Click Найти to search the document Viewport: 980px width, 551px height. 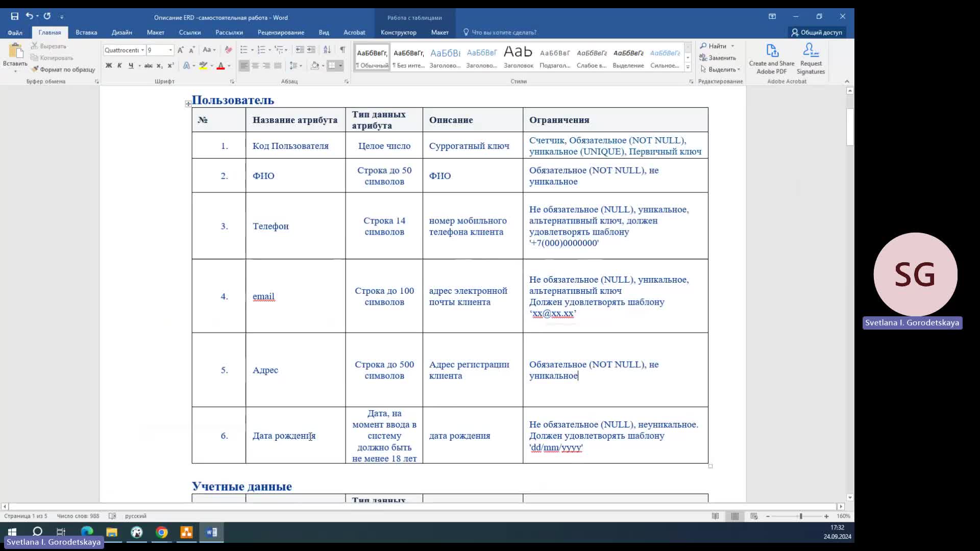[x=713, y=46]
